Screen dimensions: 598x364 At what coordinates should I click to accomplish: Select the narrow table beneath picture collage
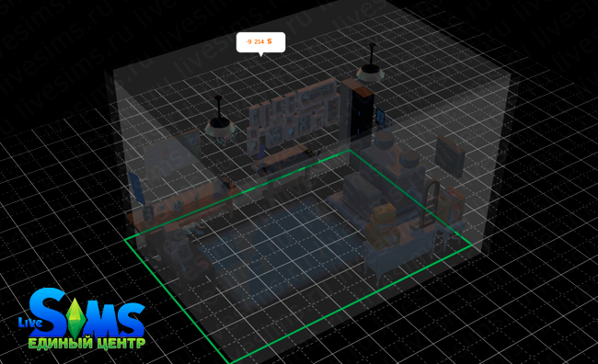(x=285, y=165)
